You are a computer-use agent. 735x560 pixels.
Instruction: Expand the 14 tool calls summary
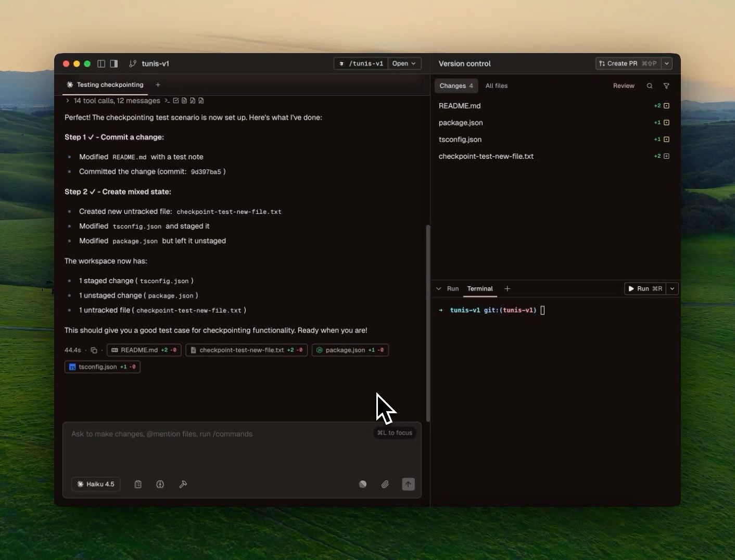68,100
